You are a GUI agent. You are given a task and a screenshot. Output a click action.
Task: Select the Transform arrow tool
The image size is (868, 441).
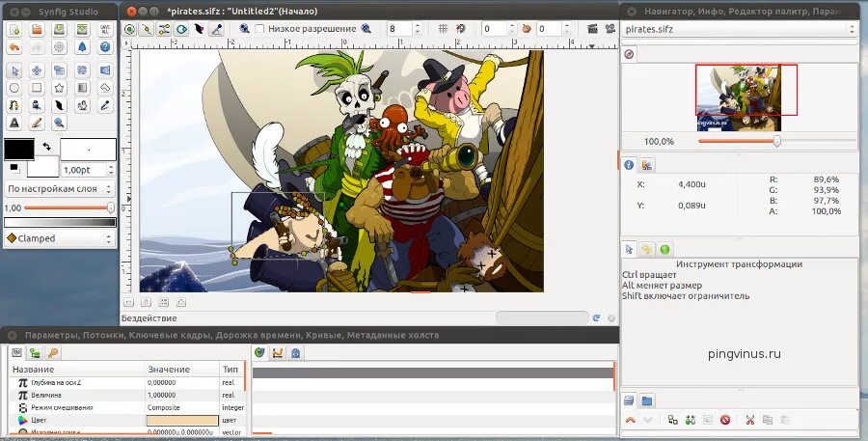[x=14, y=70]
